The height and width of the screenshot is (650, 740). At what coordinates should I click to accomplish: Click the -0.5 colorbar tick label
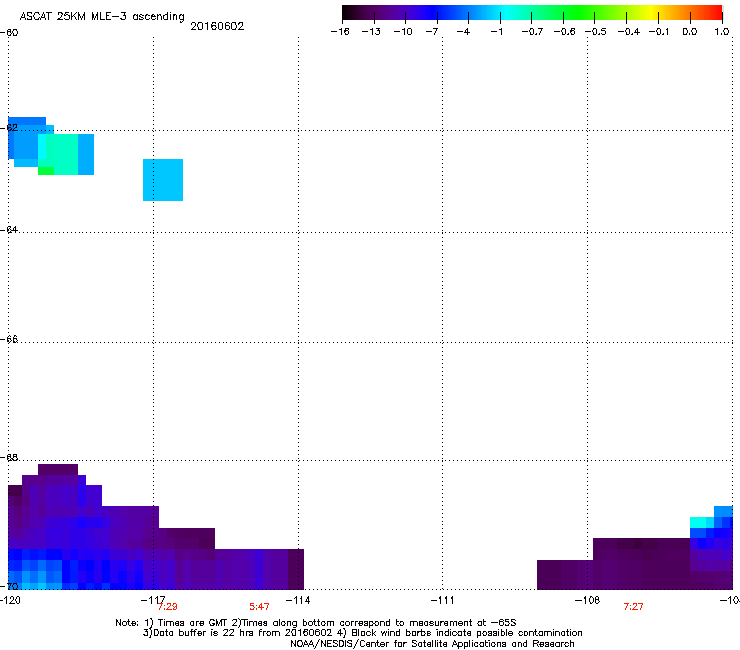point(596,32)
